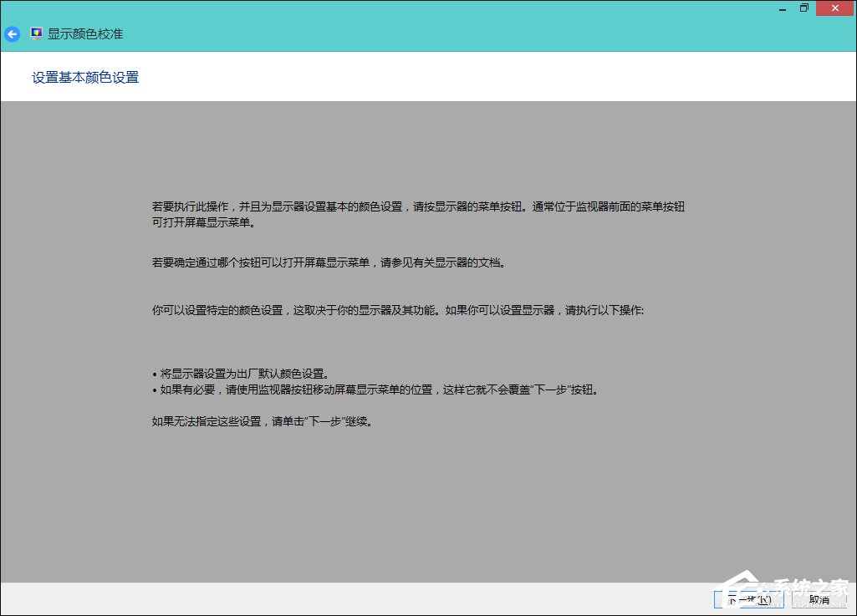Click the 设置基本颜色设置 heading
The height and width of the screenshot is (616, 857).
coord(85,76)
